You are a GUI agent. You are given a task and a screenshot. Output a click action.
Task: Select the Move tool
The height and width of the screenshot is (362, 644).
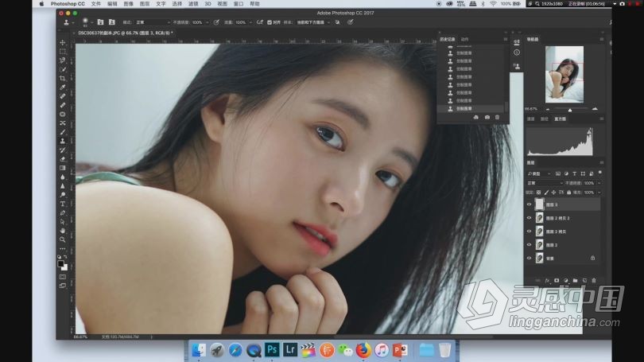(63, 42)
